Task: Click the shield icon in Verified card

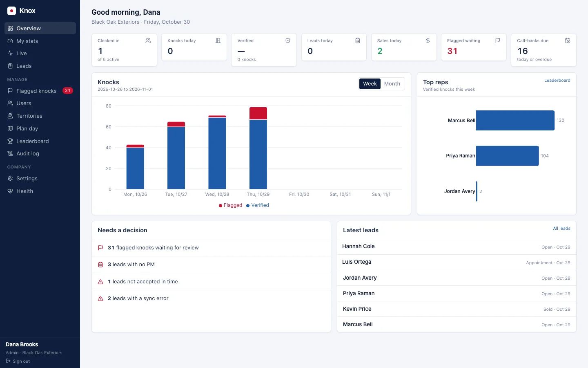Action: click(288, 40)
